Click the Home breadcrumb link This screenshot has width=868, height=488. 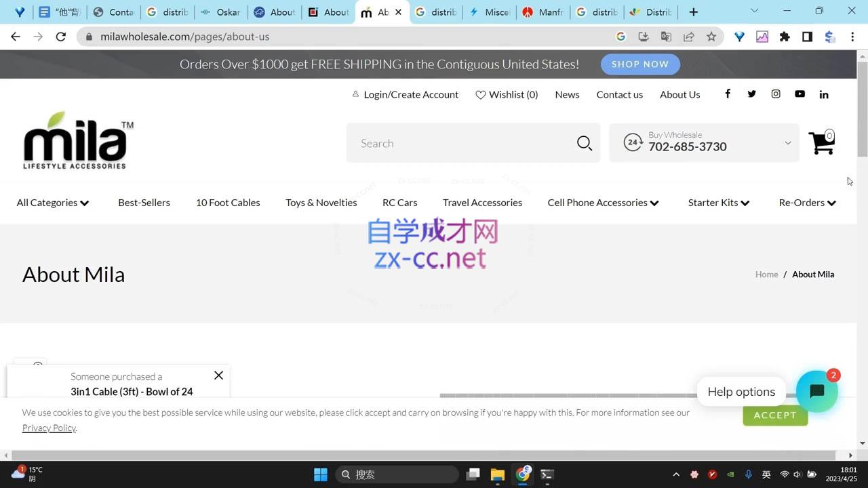pyautogui.click(x=767, y=274)
